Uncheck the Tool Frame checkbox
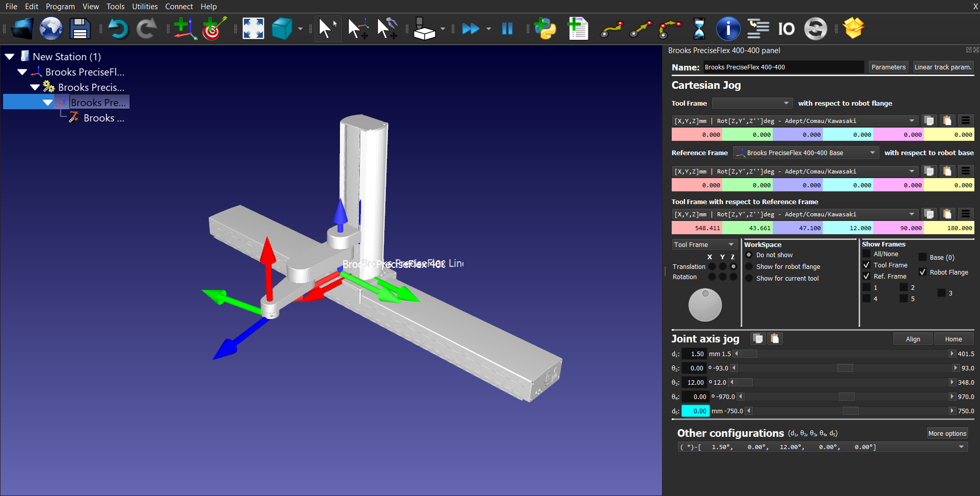This screenshot has height=496, width=980. 866,265
